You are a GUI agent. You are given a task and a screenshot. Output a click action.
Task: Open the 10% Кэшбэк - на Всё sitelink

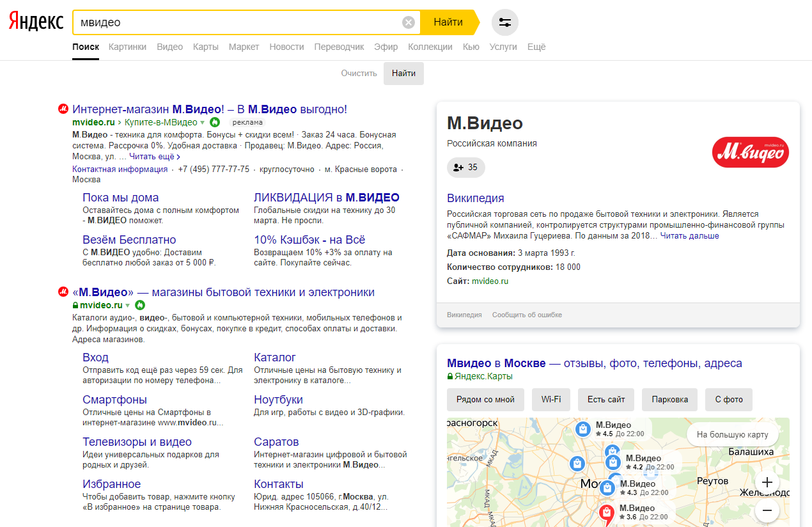pos(309,240)
